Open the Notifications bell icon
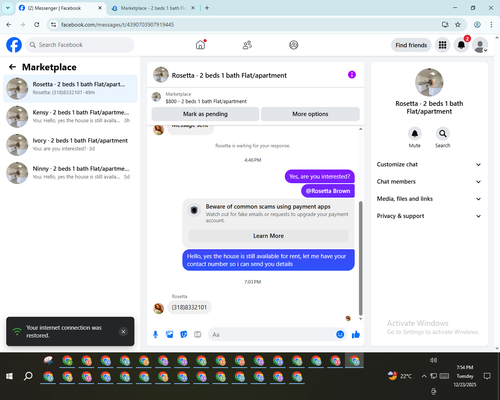Screen dimensions: 500x400 pyautogui.click(x=461, y=45)
